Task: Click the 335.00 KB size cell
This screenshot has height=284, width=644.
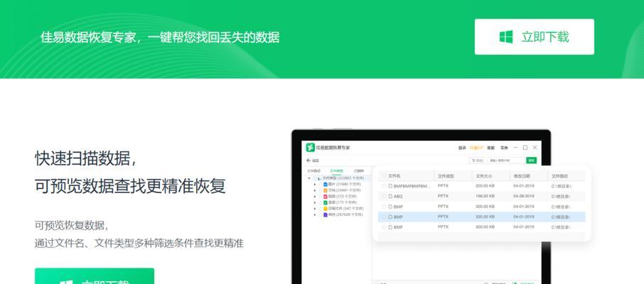Action: pos(485,217)
